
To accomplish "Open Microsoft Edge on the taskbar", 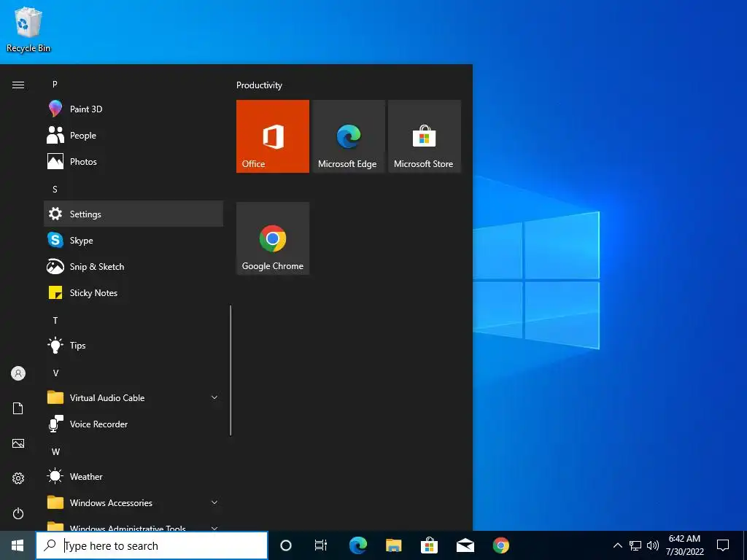I will click(x=357, y=545).
